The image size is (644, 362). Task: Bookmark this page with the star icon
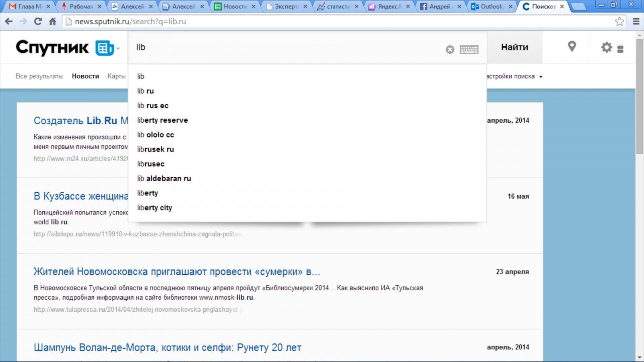click(619, 22)
